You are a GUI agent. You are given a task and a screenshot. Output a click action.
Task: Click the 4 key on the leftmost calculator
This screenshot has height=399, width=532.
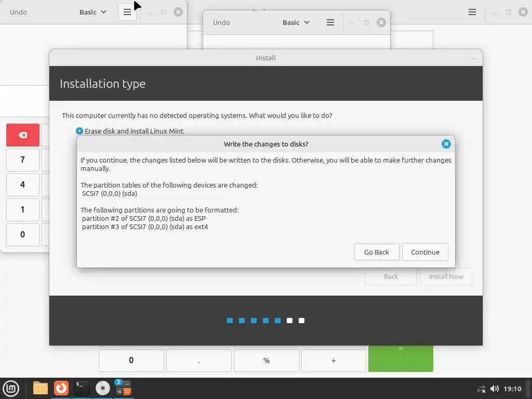point(23,184)
